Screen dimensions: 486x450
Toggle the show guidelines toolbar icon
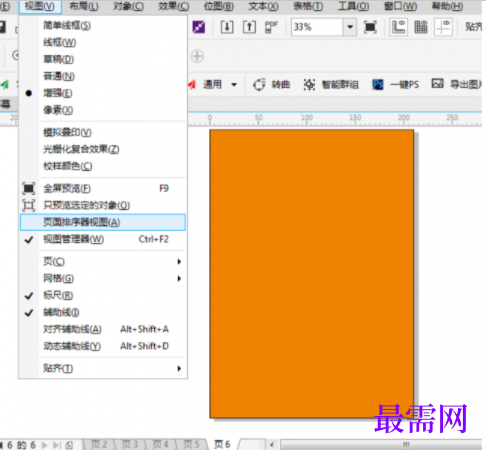point(443,27)
